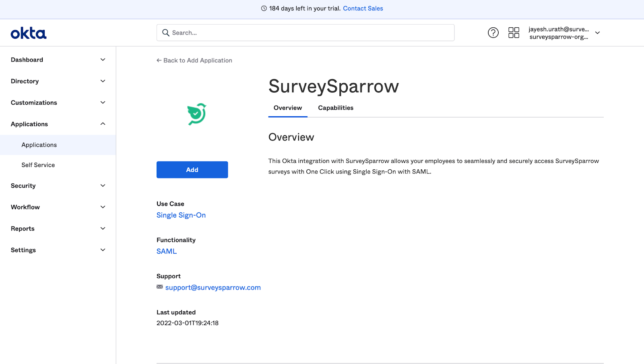Open the help question mark icon
644x364 pixels.
[493, 33]
